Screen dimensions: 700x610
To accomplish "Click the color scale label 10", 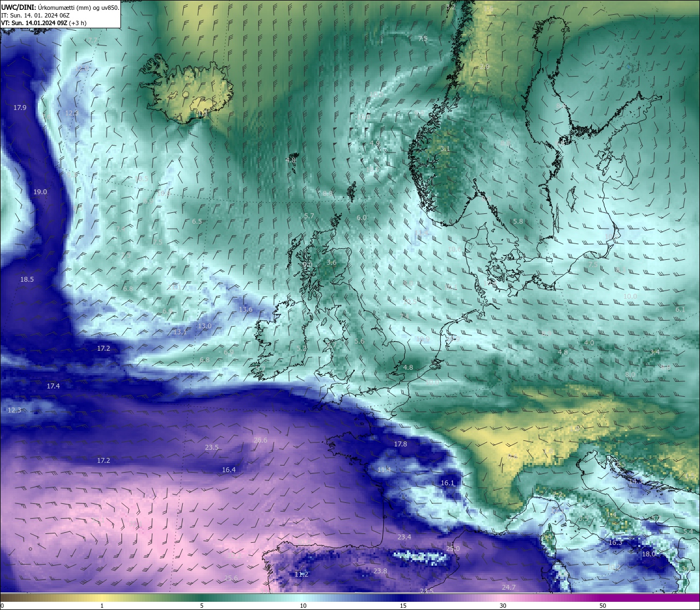I will point(303,606).
